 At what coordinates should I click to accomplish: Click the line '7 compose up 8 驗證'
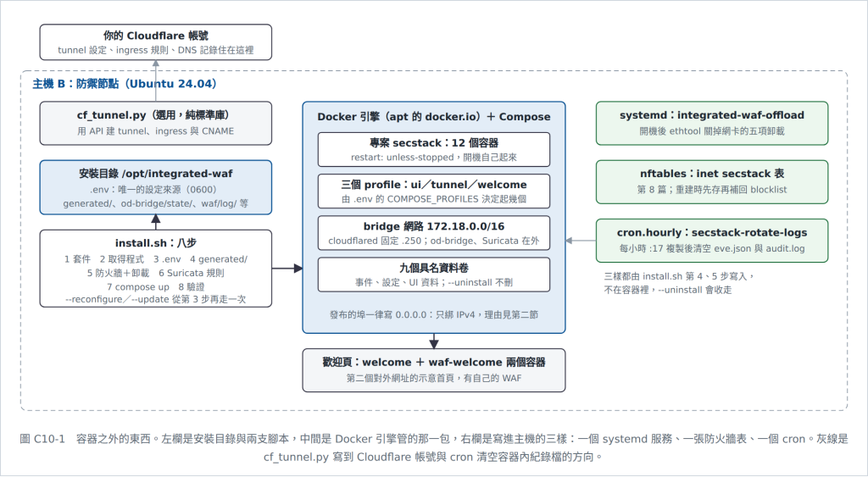click(156, 286)
